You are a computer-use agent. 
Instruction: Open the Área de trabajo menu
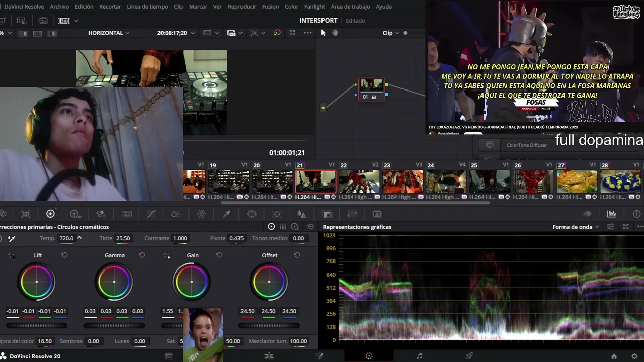click(350, 7)
